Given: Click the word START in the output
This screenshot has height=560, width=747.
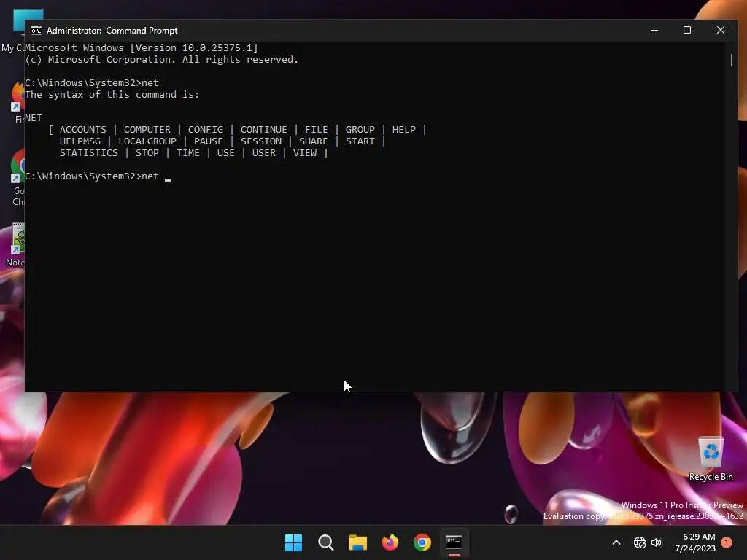Looking at the screenshot, I should pos(360,141).
